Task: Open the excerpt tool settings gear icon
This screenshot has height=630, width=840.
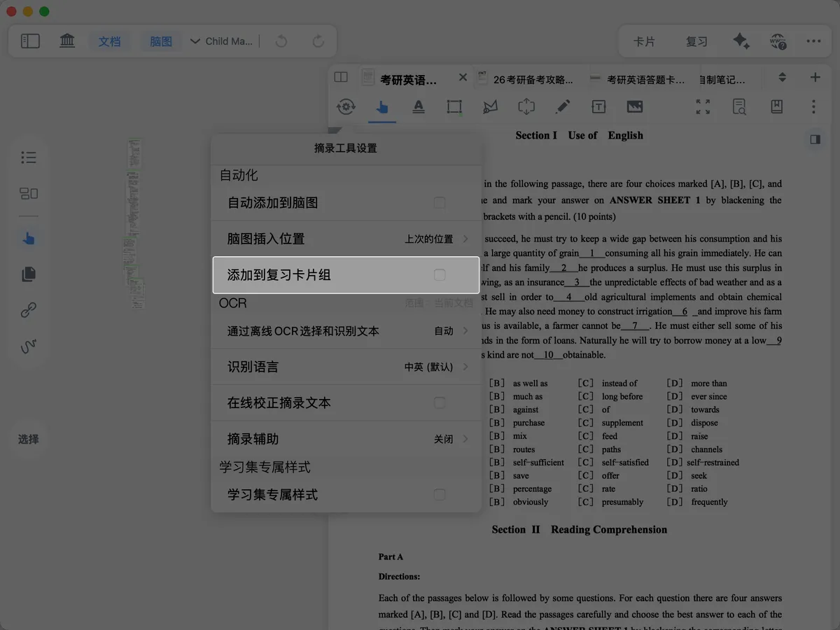Action: point(346,106)
